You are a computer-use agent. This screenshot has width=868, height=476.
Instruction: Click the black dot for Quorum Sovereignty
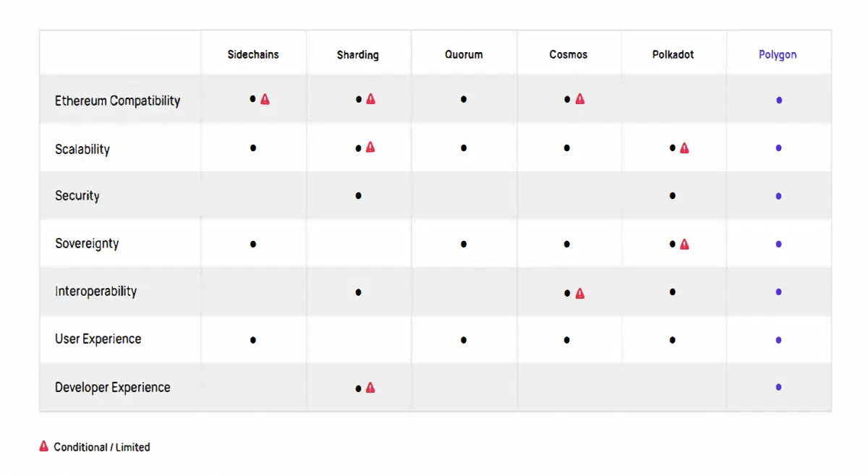pyautogui.click(x=464, y=245)
